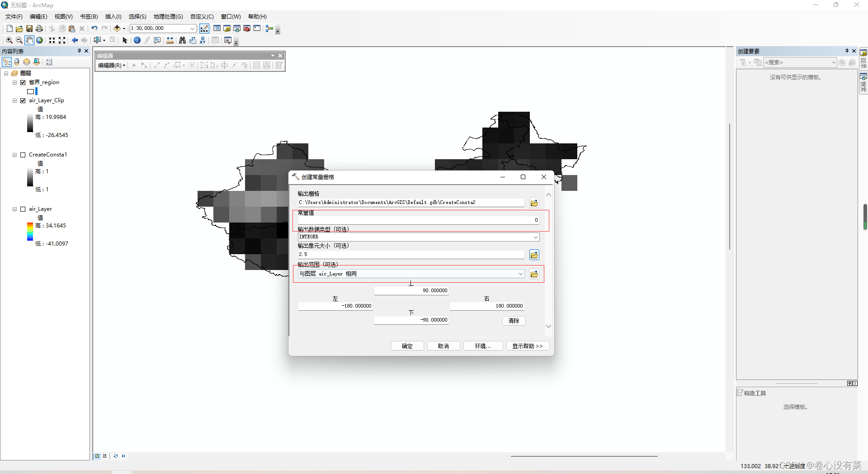Open the 环境... settings button
This screenshot has height=474, width=868.
tap(483, 346)
